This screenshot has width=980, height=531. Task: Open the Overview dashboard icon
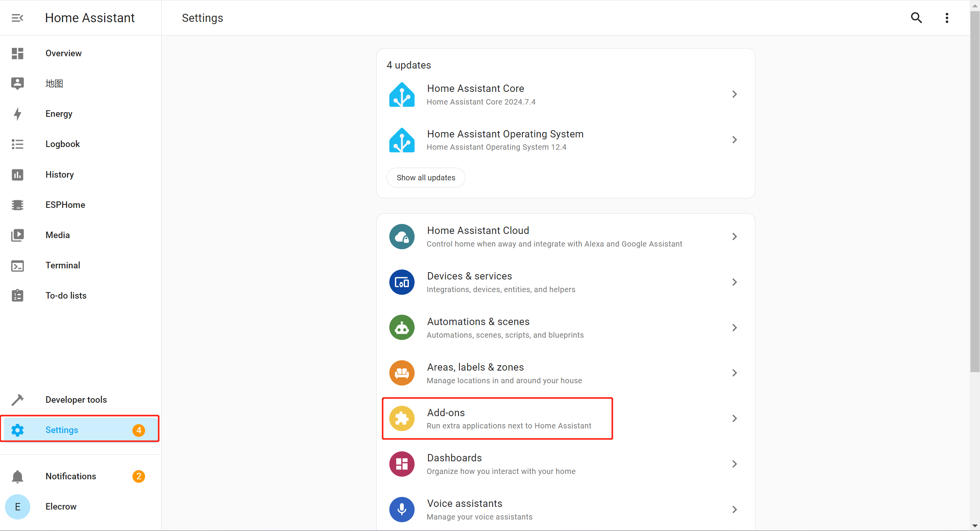click(17, 53)
